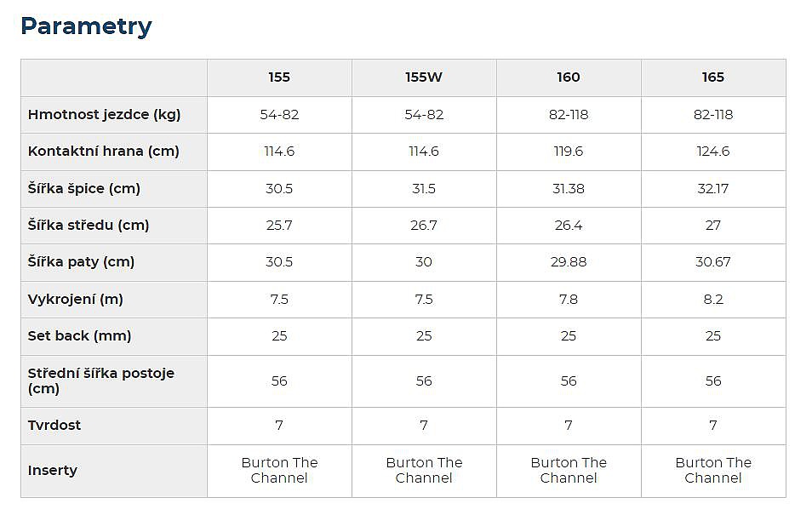Image resolution: width=812 pixels, height=515 pixels.
Task: Click the 165 size column header
Action: pos(713,77)
